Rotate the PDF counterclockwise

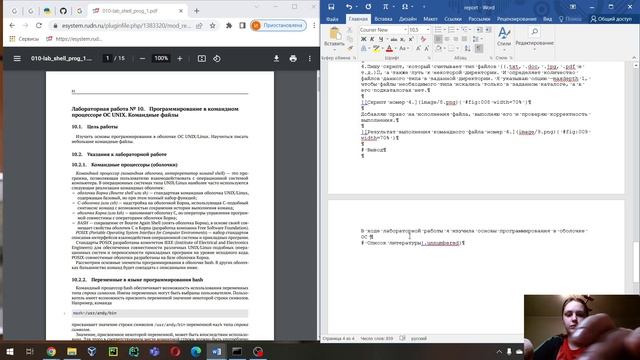point(217,58)
